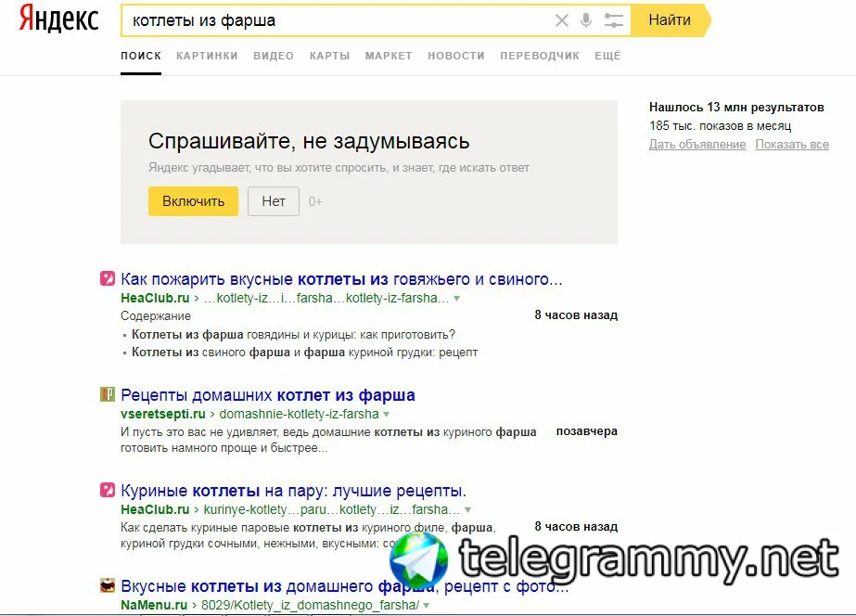
Task: Open 'Дать объявление' link
Action: click(697, 145)
